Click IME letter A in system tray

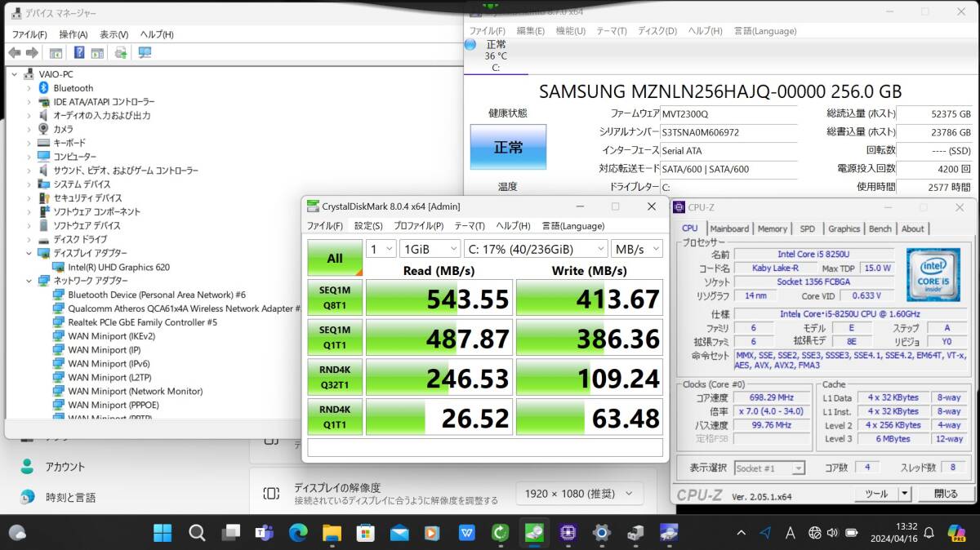(790, 533)
